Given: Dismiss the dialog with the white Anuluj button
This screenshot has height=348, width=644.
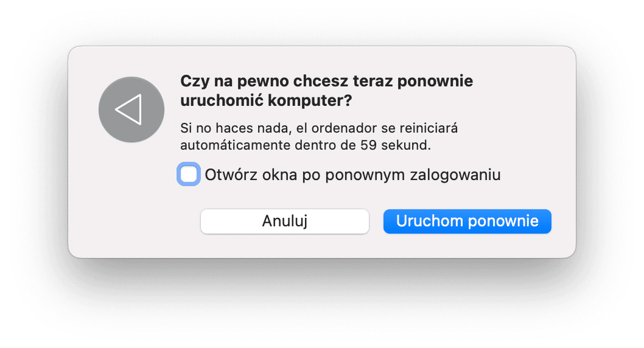Looking at the screenshot, I should (x=285, y=221).
